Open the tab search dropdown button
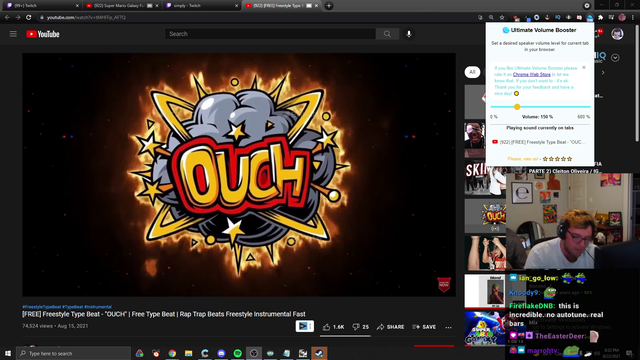 click(587, 6)
